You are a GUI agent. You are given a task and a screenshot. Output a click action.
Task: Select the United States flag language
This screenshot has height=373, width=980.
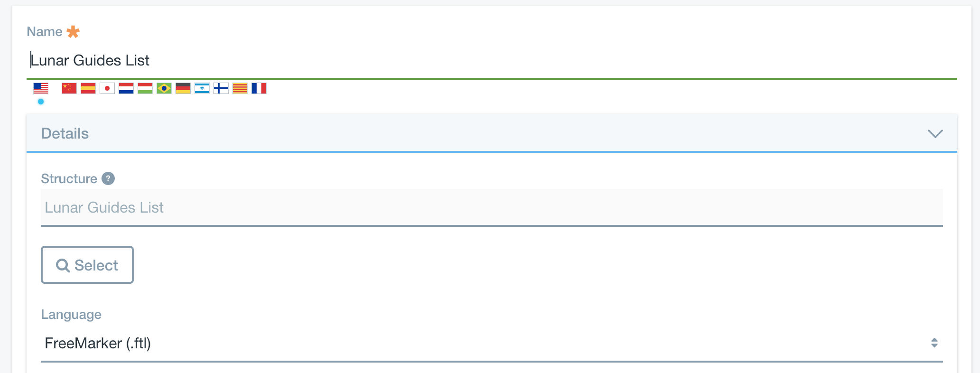point(41,88)
